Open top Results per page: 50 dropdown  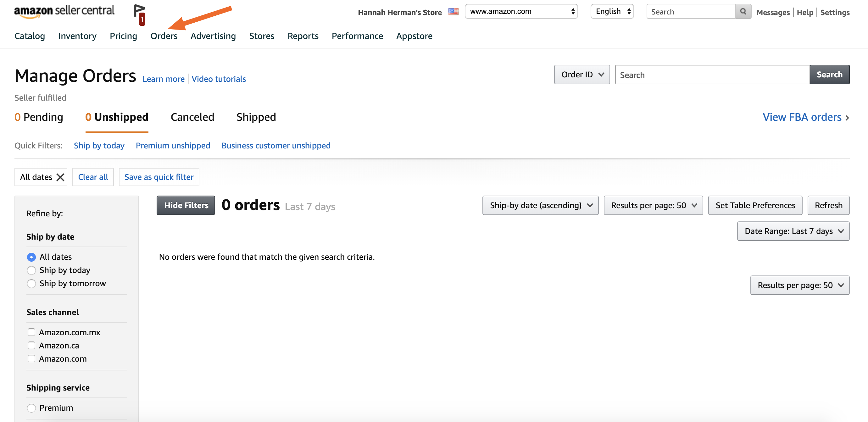(x=653, y=205)
